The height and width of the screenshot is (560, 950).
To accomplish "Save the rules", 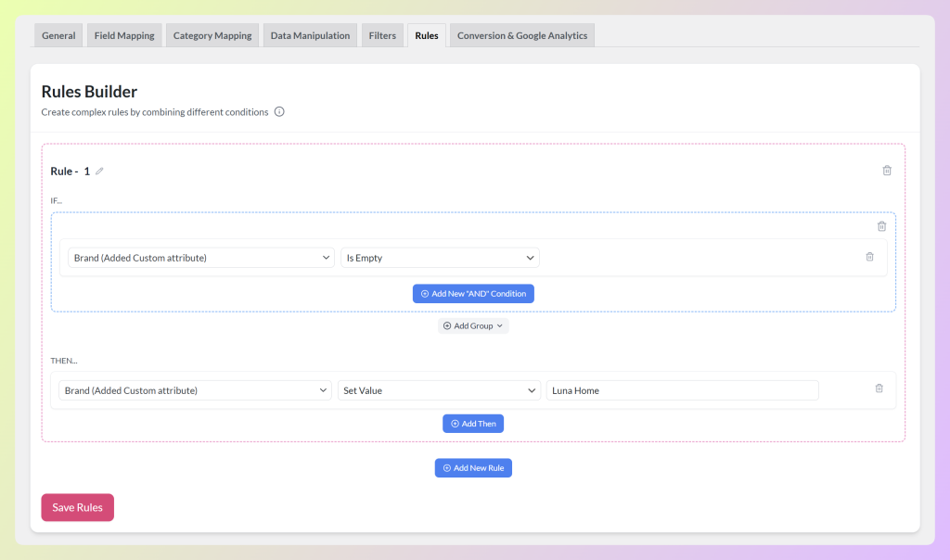I will pos(77,507).
